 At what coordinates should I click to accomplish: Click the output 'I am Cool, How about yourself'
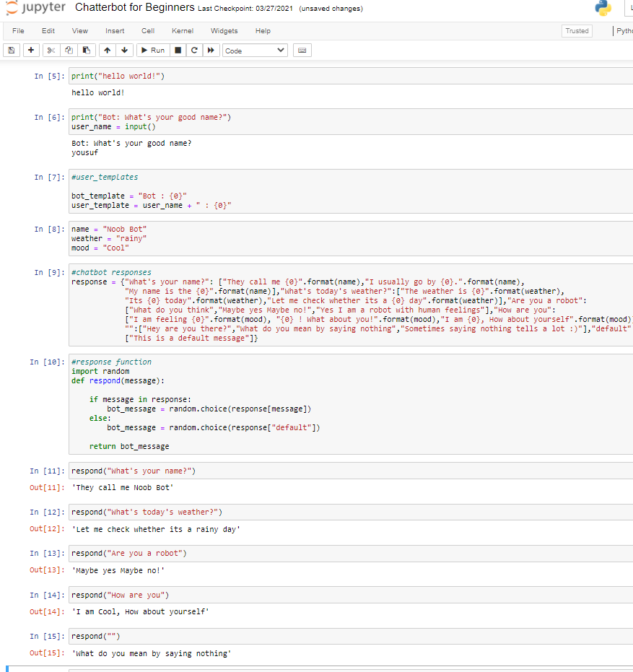140,611
